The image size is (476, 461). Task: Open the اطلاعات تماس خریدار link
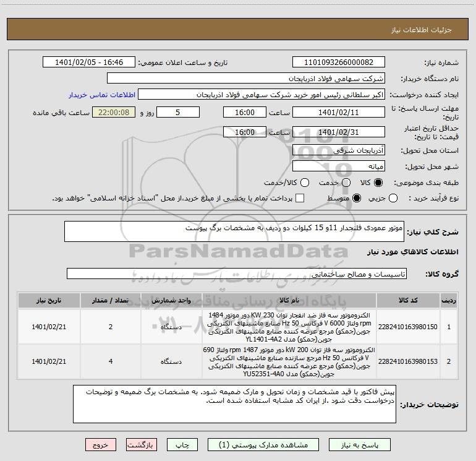click(x=102, y=95)
